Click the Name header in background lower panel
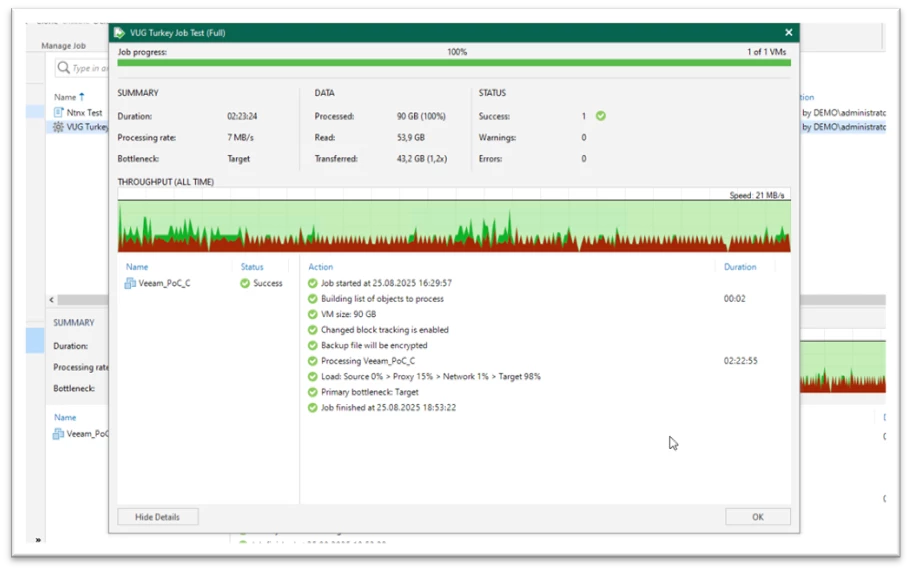 click(65, 417)
